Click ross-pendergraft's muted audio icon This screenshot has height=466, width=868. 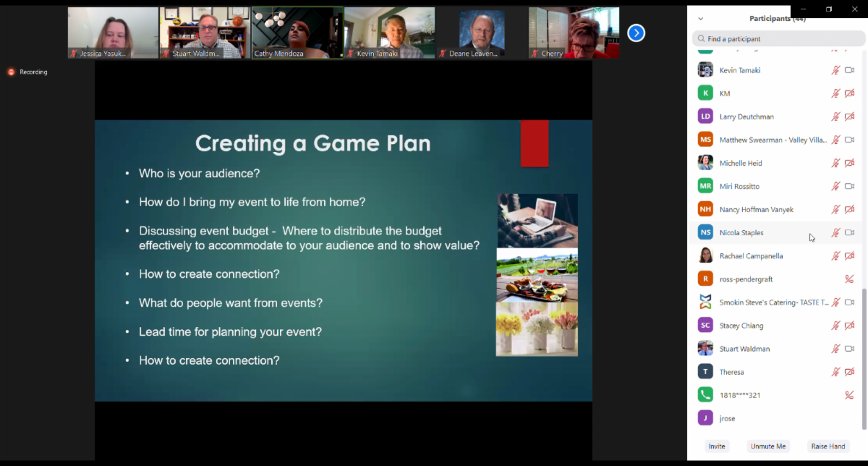[x=850, y=279]
